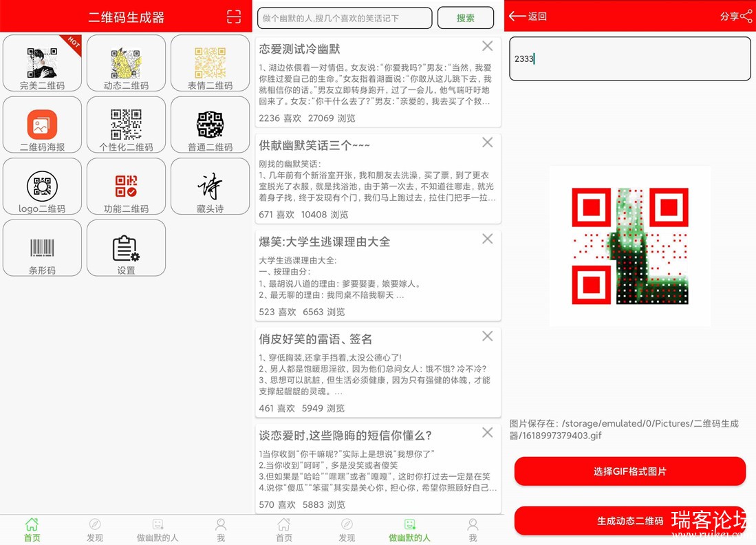Click the green 搜索 button

[466, 18]
